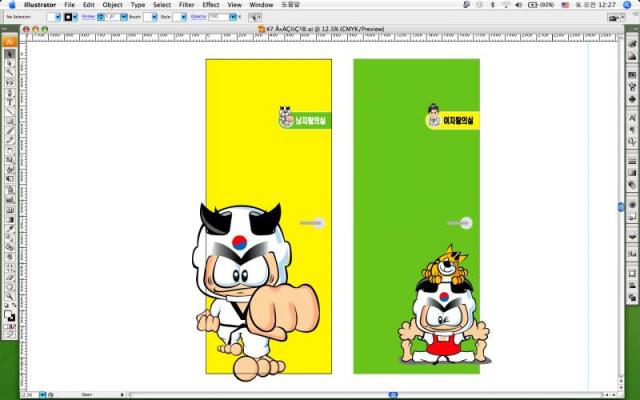Open the status bar options arrow
640x400 pixels.
pos(122,395)
